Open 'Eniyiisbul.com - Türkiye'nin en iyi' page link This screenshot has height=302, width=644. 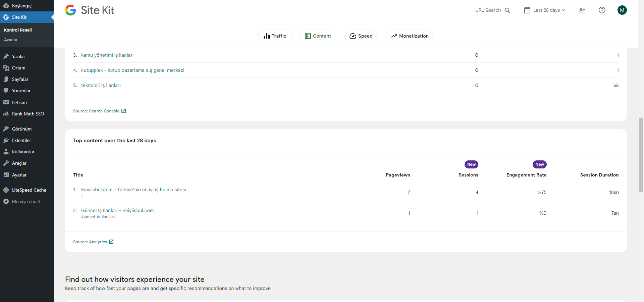click(133, 190)
